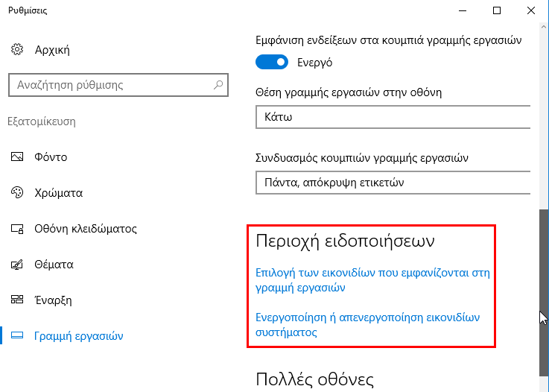Go to the Θέματα settings section
This screenshot has height=392, width=549.
point(54,265)
